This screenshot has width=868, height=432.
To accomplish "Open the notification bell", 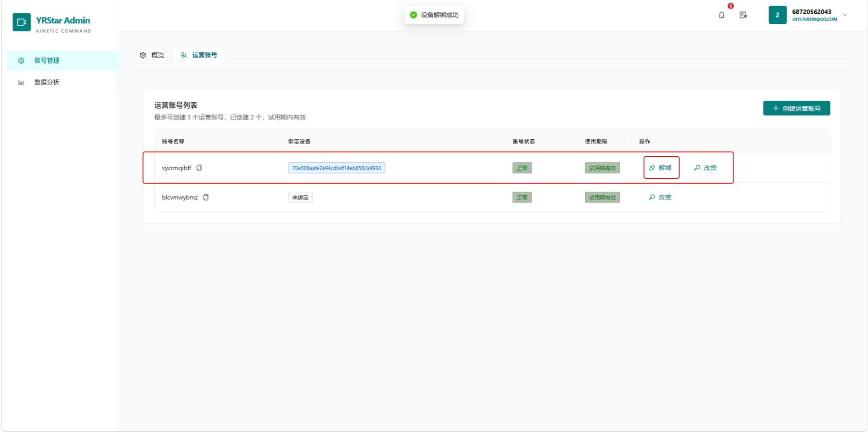I will point(721,15).
